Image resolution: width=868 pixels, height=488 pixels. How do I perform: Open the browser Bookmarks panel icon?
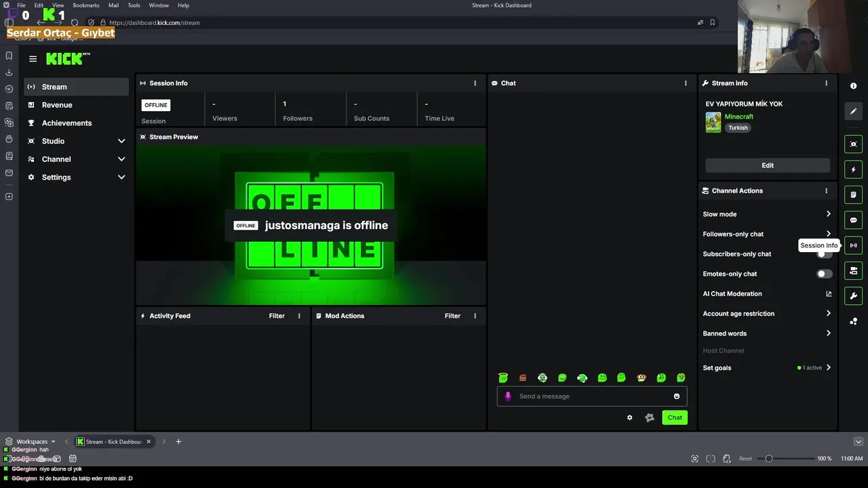tap(9, 56)
